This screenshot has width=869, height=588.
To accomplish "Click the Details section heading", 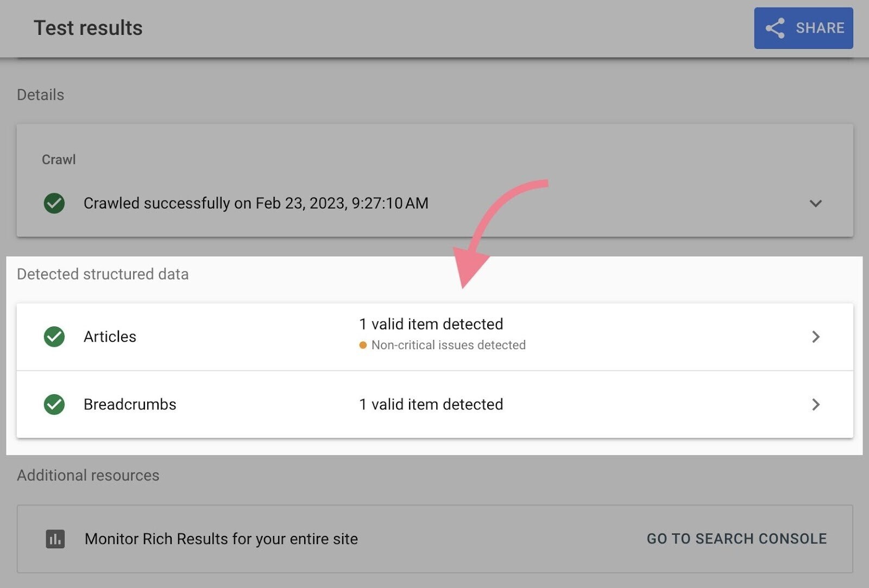I will pos(40,94).
